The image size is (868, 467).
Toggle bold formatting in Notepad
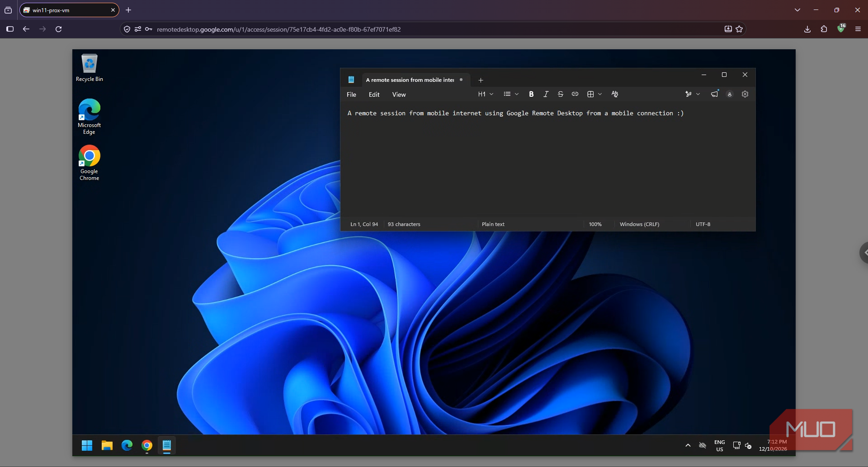(531, 94)
